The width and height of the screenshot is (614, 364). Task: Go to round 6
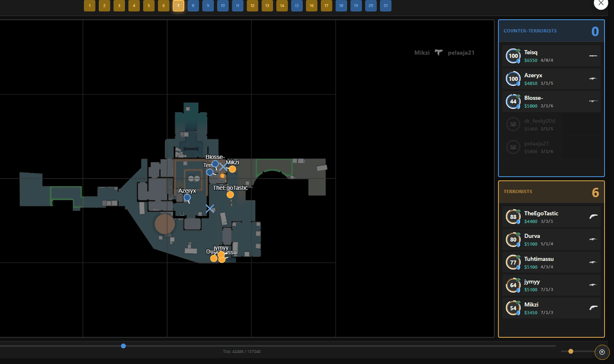164,6
